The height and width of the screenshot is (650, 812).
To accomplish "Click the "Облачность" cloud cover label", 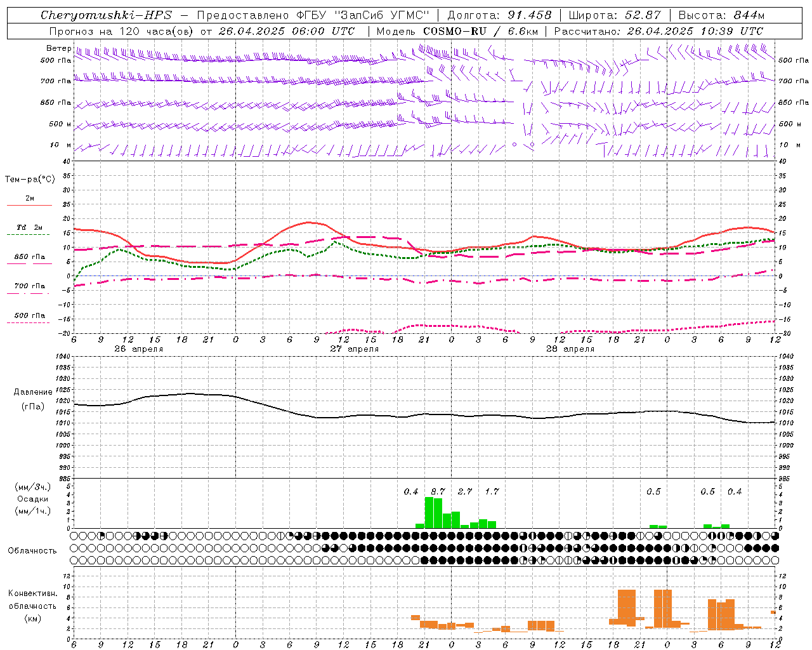I will [x=32, y=551].
